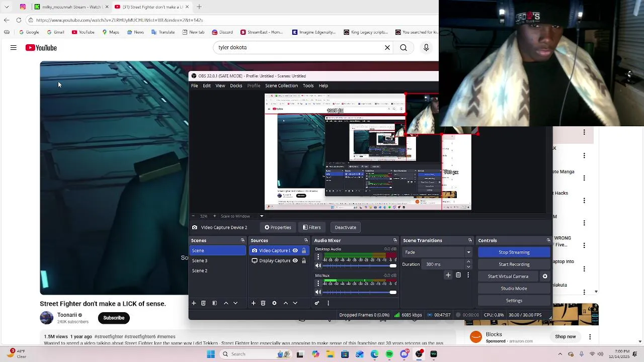Open the OBS Help menu
This screenshot has height=362, width=644.
pyautogui.click(x=324, y=86)
